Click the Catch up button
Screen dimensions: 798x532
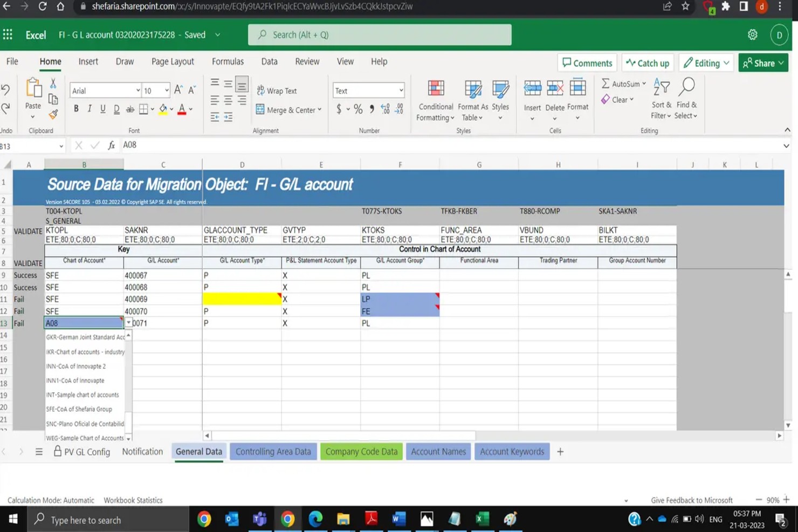pos(648,63)
